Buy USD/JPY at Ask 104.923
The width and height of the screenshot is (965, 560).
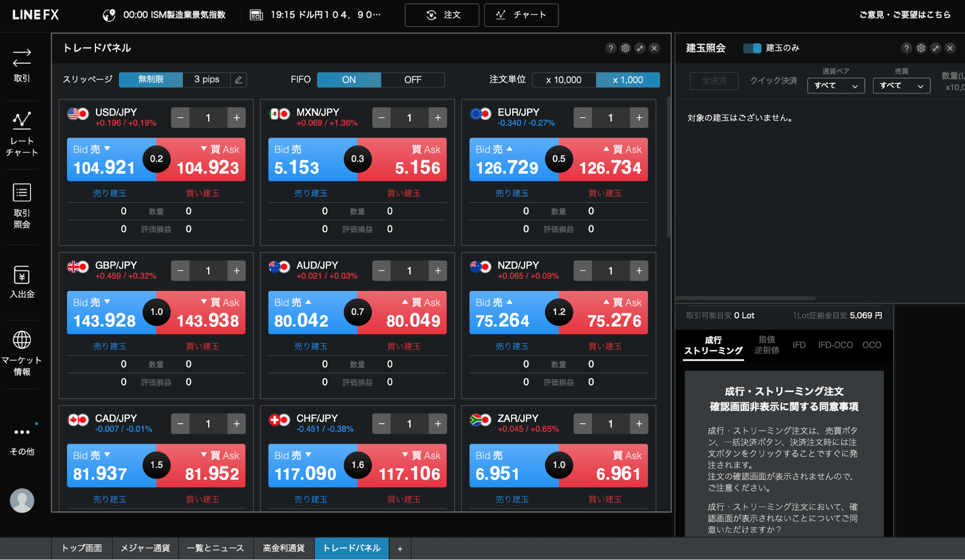201,160
